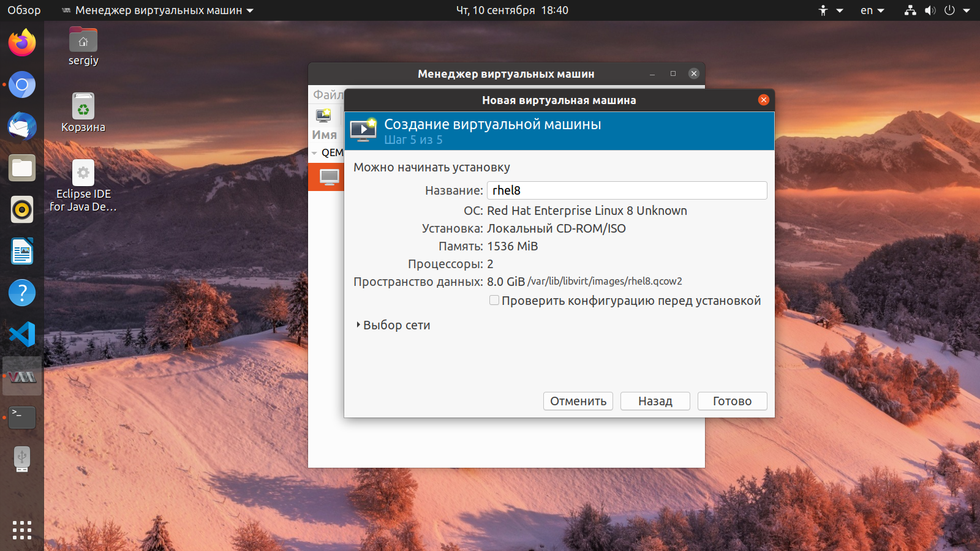Open Files manager in the dock
980x551 pixels.
point(22,168)
